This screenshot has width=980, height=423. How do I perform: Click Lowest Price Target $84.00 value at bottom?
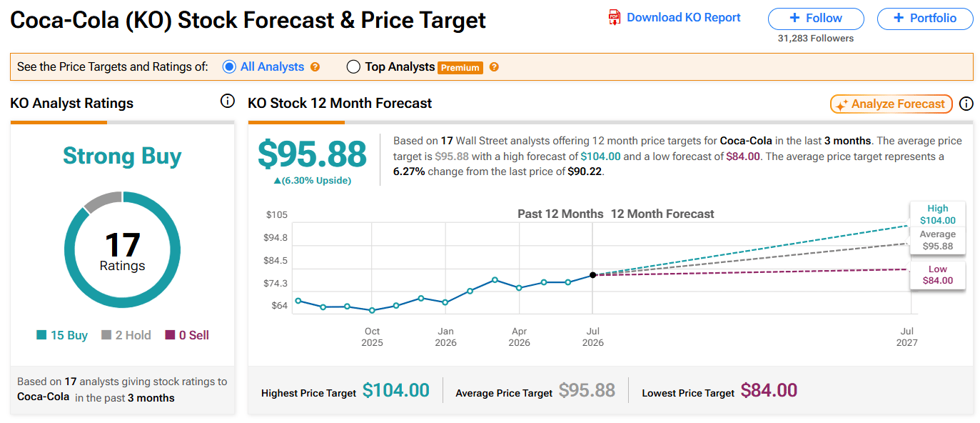(x=769, y=390)
